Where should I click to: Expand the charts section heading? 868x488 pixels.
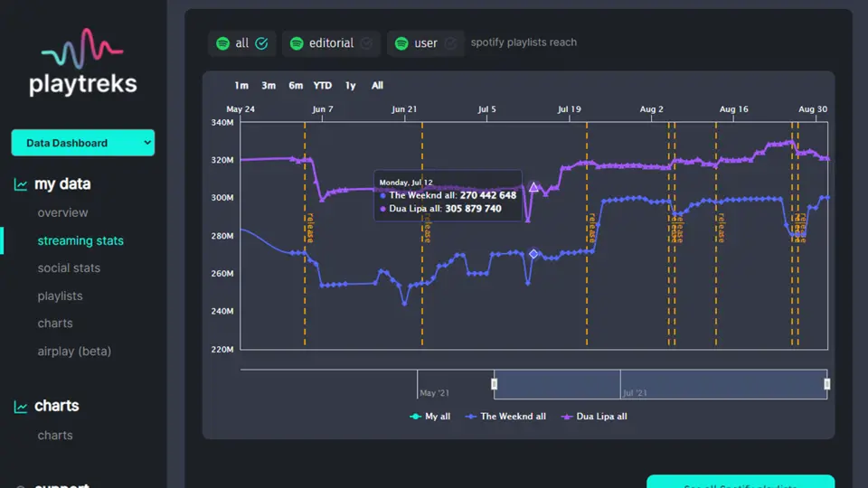click(x=56, y=406)
